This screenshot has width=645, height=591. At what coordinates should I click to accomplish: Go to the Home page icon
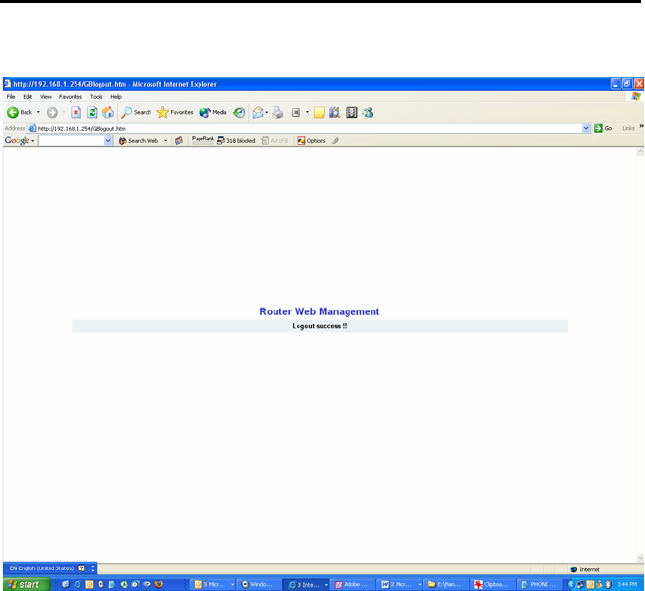coord(108,112)
